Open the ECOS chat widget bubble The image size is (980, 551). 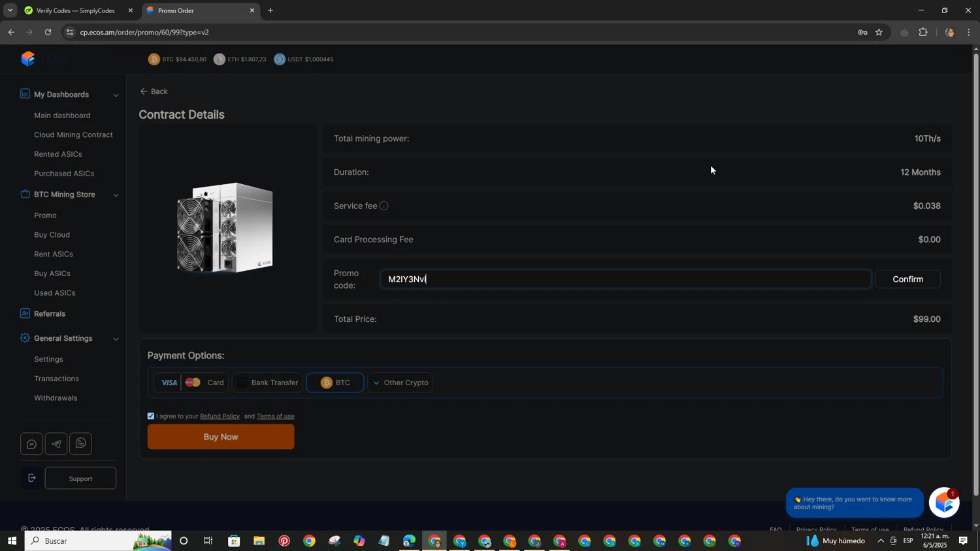coord(944,503)
